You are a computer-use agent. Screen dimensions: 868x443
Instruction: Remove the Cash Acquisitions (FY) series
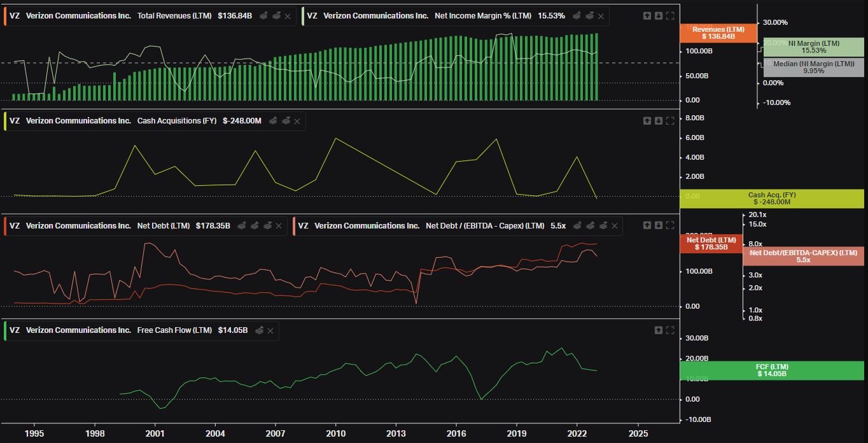(297, 121)
